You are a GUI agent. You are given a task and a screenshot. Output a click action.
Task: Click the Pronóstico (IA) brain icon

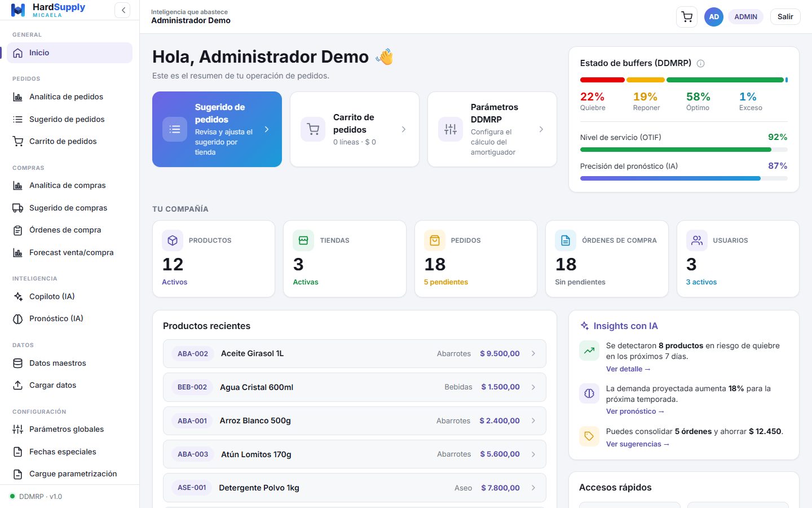[18, 318]
